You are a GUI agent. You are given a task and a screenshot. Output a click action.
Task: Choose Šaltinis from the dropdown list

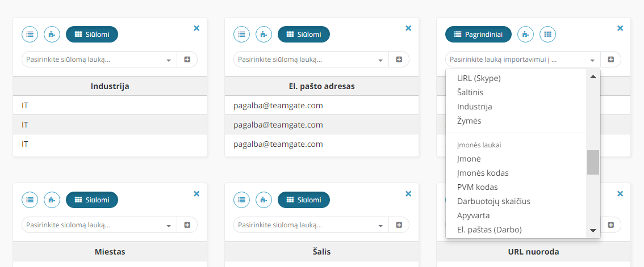tap(516, 92)
